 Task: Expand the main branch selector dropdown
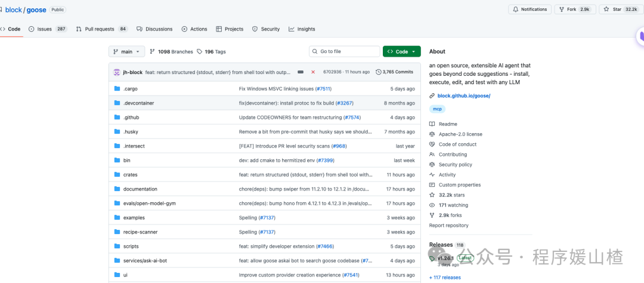pyautogui.click(x=126, y=52)
